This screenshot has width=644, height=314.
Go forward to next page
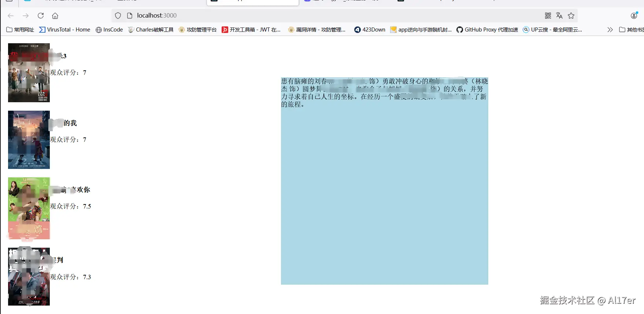26,15
